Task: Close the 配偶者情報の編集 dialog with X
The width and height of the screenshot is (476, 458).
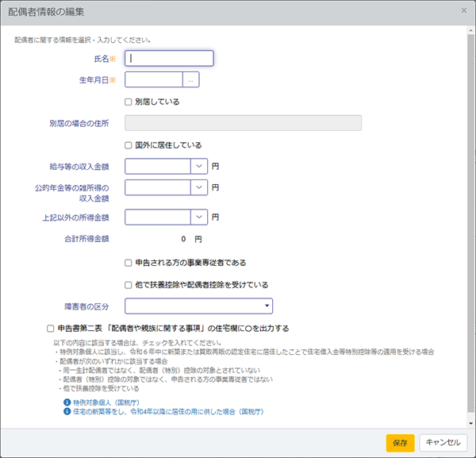Action: (x=463, y=11)
